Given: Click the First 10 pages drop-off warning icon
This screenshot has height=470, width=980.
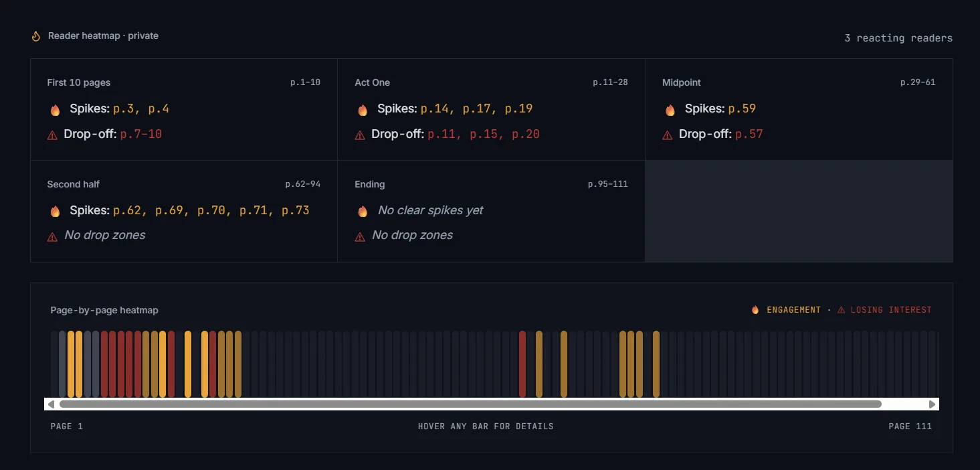Looking at the screenshot, I should 52,135.
